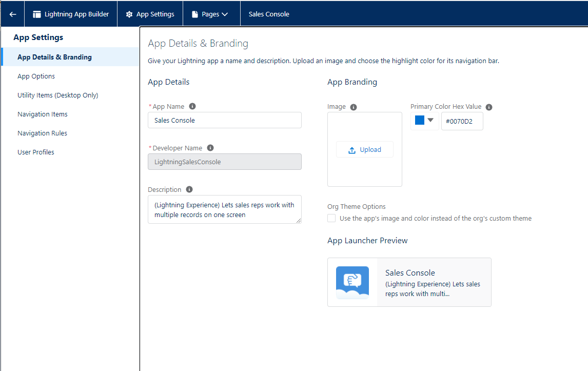
Task: Open Primary Color Hex Value info icon
Action: [489, 107]
